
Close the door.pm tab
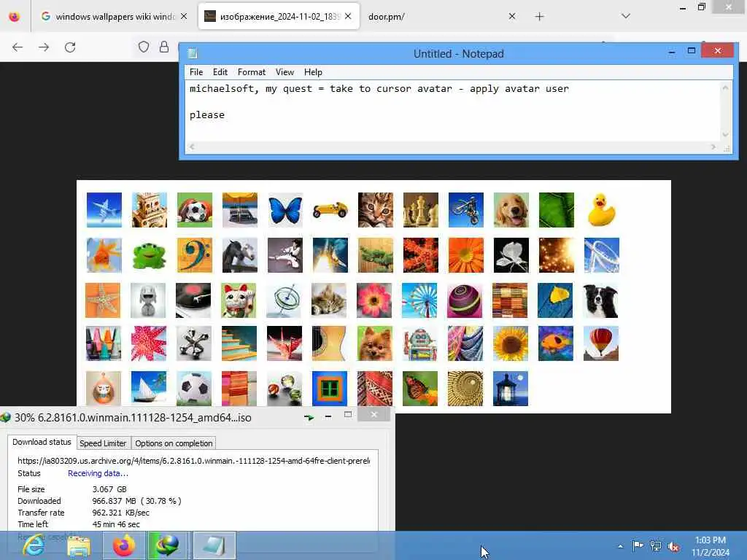[512, 16]
